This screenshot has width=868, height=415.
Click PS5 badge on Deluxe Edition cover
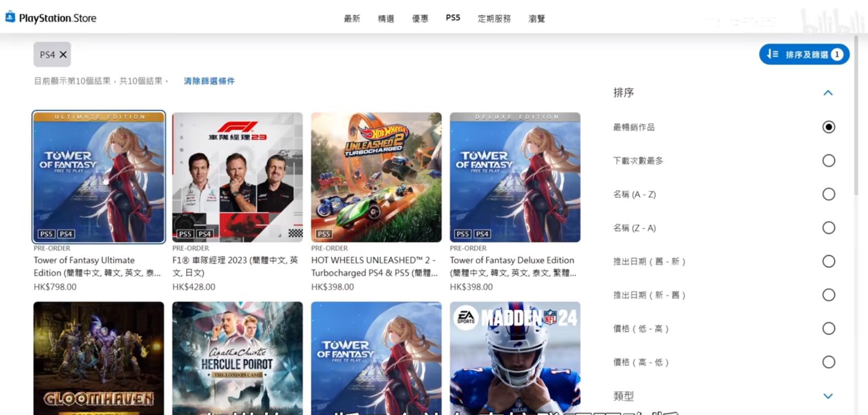pos(463,234)
